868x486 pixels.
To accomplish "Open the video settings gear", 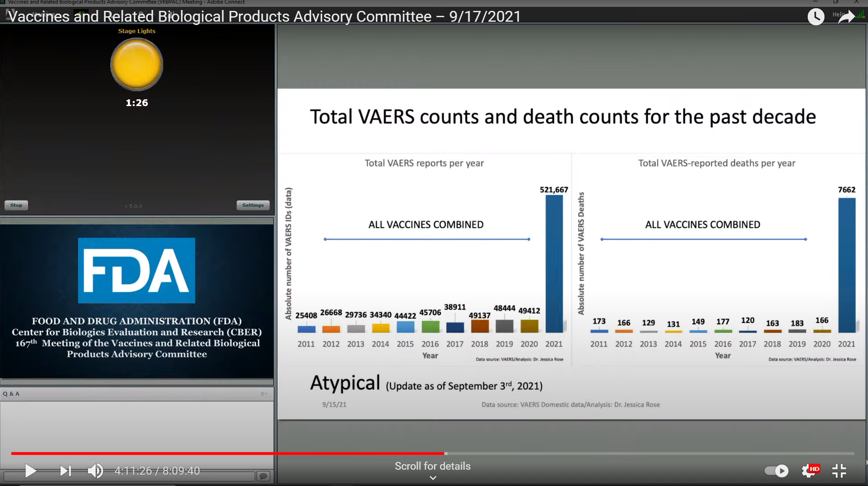I will (x=809, y=471).
